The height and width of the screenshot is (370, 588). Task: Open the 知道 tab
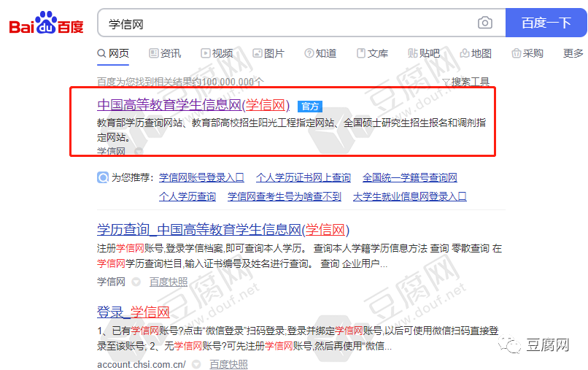pos(320,53)
